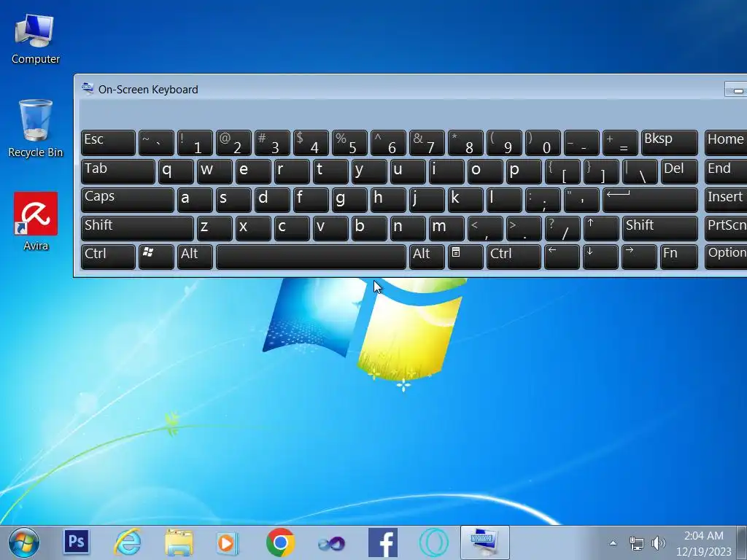Click the number 1 key
The width and height of the screenshot is (747, 560).
pos(195,143)
